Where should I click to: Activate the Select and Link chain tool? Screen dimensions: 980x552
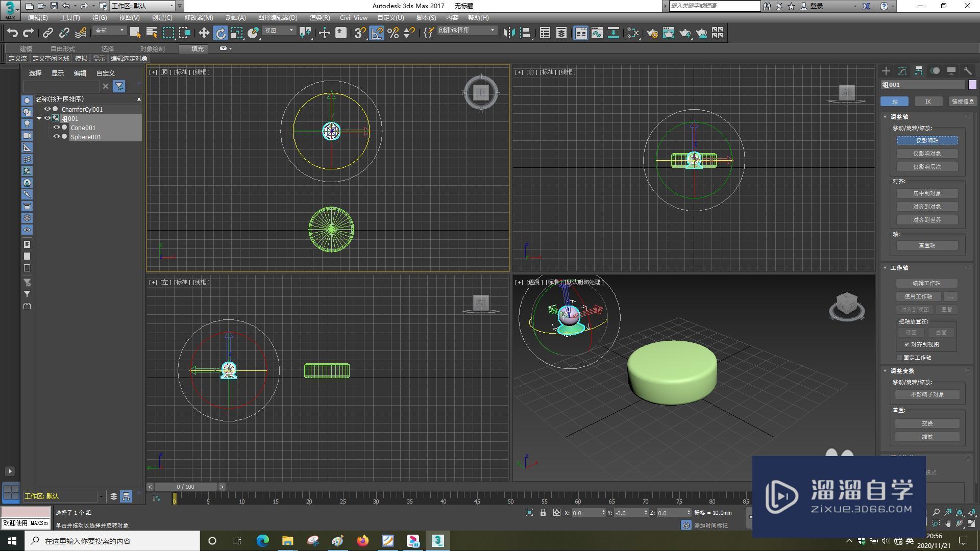click(x=47, y=33)
